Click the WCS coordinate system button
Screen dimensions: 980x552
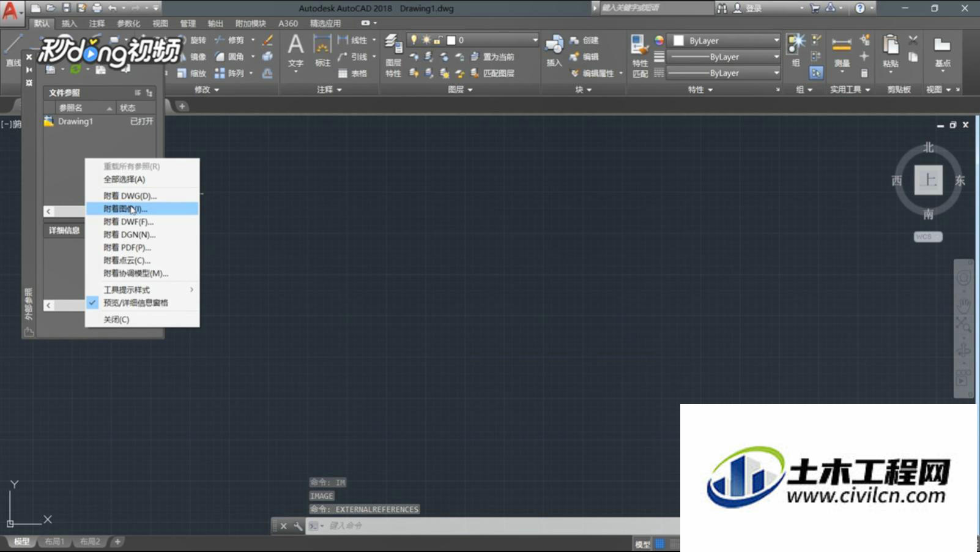coord(928,237)
